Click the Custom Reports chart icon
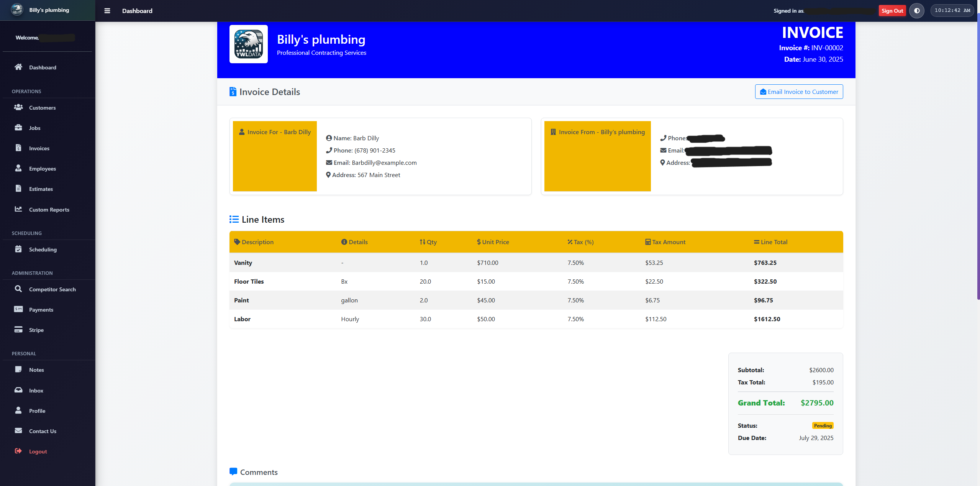The height and width of the screenshot is (486, 980). (x=18, y=209)
